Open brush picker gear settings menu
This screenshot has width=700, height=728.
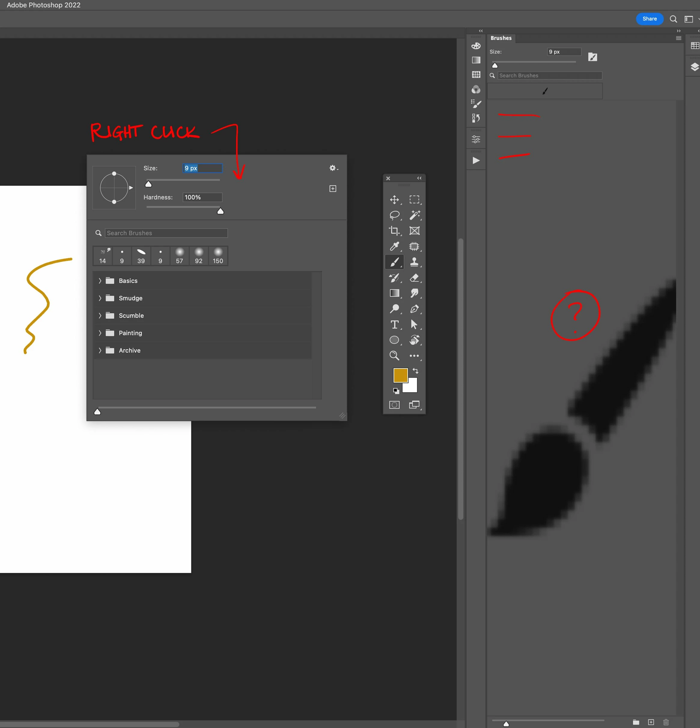pyautogui.click(x=333, y=168)
